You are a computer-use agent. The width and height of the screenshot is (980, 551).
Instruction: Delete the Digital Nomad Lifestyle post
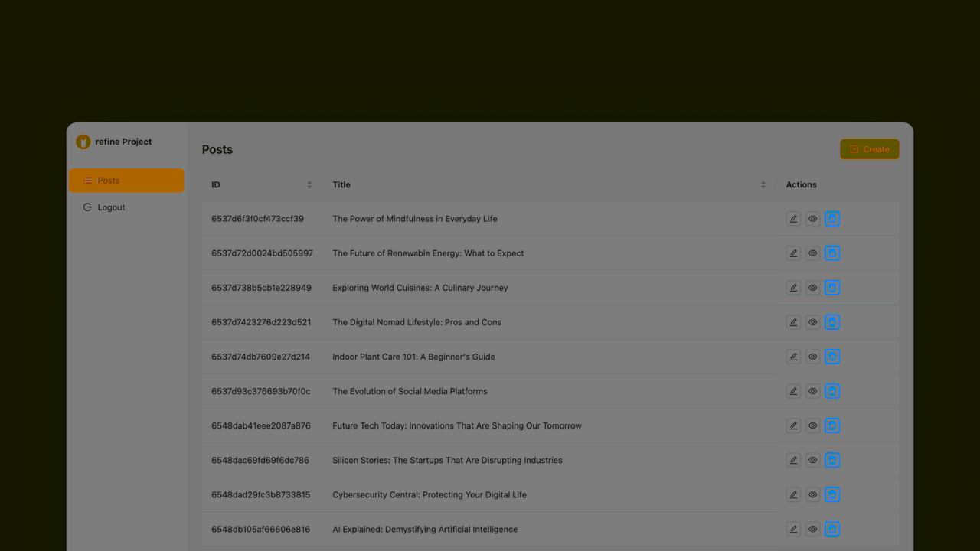click(x=832, y=322)
